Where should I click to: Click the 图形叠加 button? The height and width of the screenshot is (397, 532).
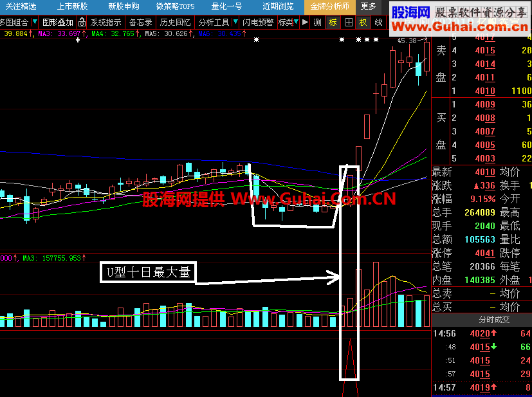tap(58, 23)
